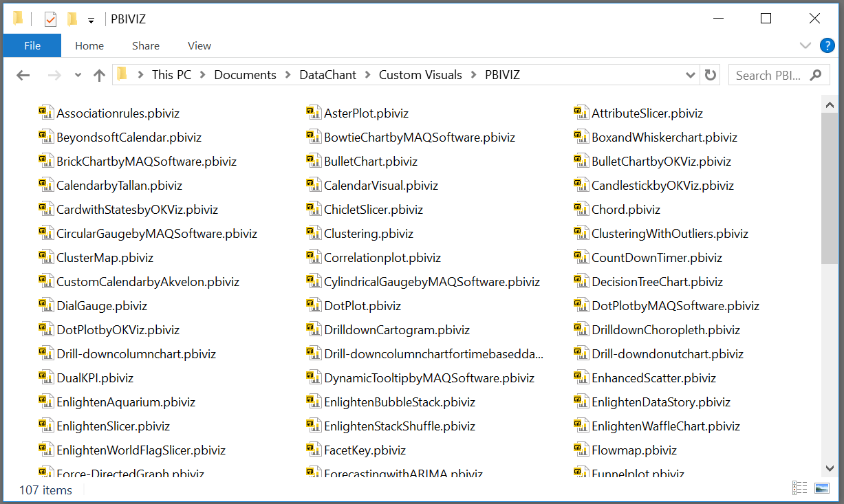This screenshot has width=844, height=504.
Task: Click the scrollbar down arrow
Action: click(830, 468)
